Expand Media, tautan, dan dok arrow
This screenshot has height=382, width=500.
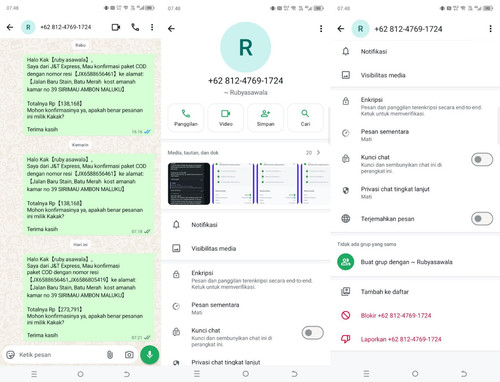pyautogui.click(x=318, y=152)
